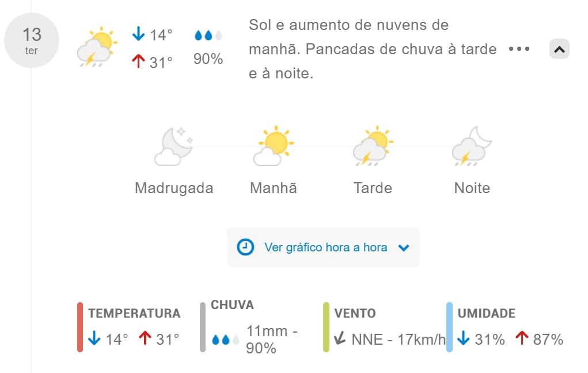The width and height of the screenshot is (588, 373).
Task: Collapse the day 13 forecast with up chevron
Action: point(559,49)
